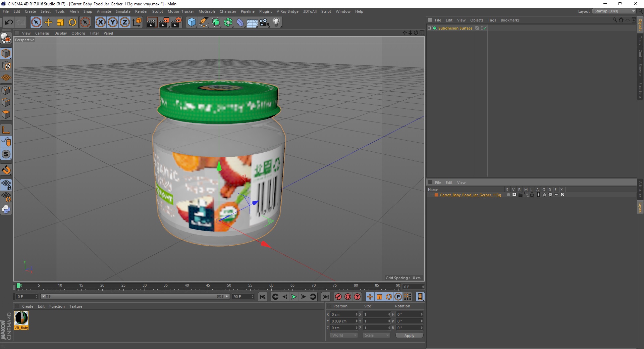Play the animation forward
644x349 pixels.
coord(294,297)
